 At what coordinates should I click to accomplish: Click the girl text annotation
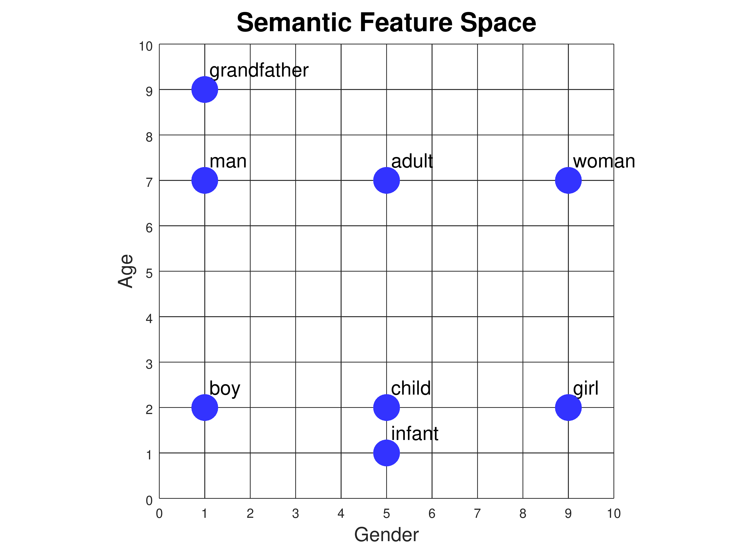(586, 388)
